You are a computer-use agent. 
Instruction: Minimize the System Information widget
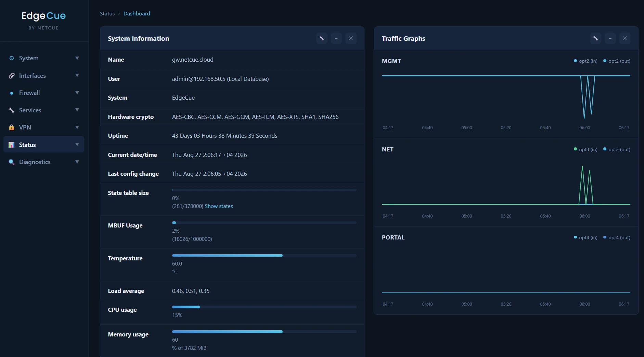click(336, 38)
